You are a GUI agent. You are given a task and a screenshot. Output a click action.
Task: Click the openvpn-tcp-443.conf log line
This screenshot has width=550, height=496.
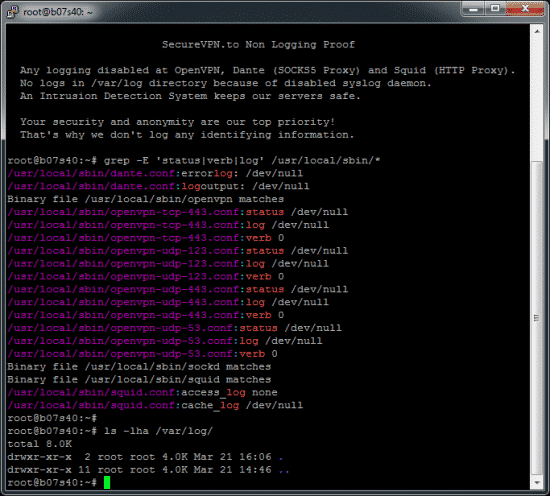tap(168, 225)
